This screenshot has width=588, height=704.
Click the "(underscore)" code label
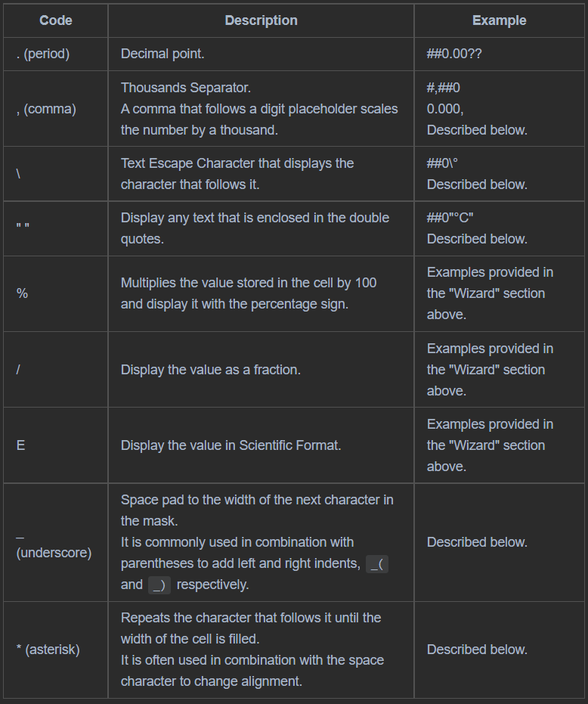click(54, 553)
